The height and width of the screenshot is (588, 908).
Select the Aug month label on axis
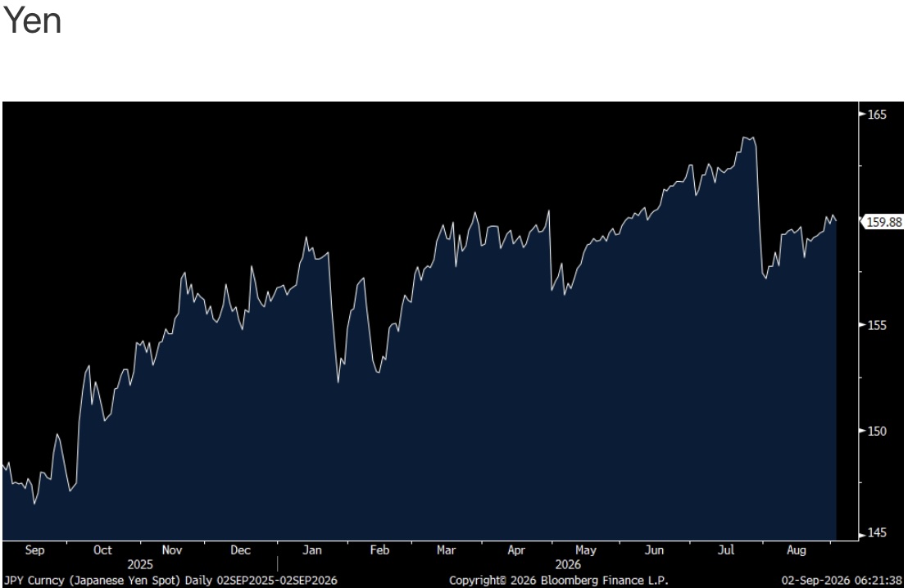[797, 550]
